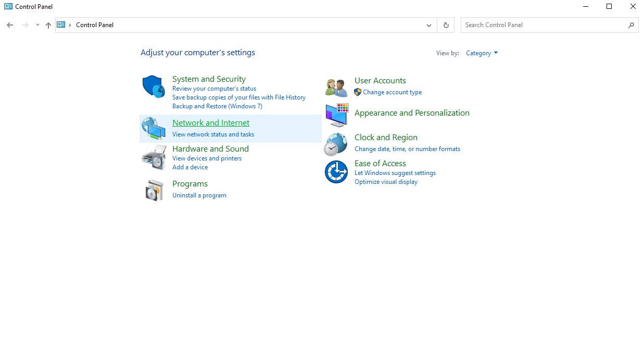Maximize the Control Panel window
Screen dimensions: 644x361
609,7
